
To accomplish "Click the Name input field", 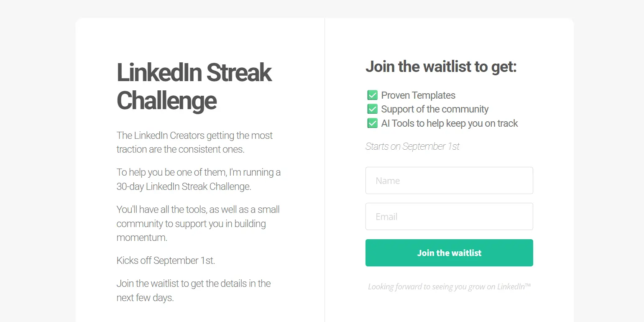I will click(449, 181).
